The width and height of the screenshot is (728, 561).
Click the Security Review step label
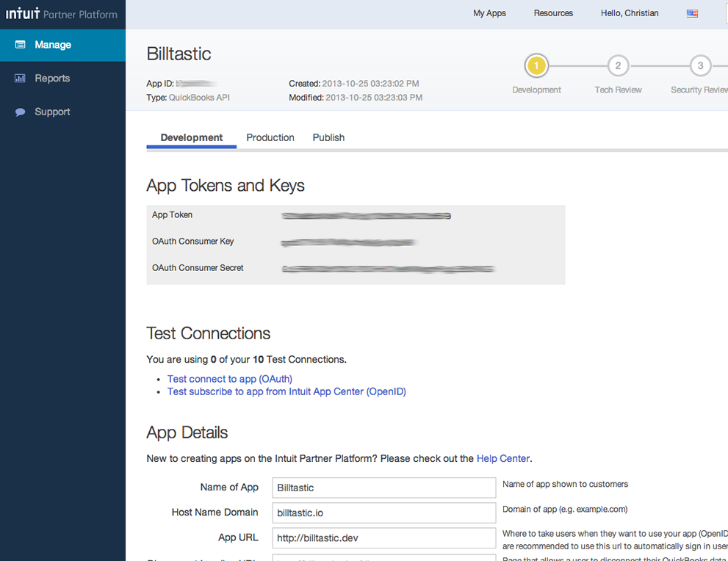tap(699, 90)
